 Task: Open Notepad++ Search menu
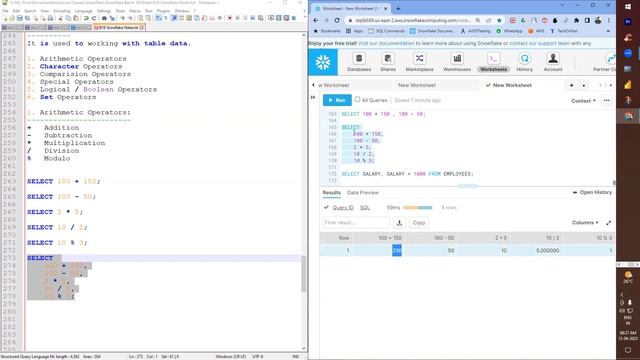point(30,11)
